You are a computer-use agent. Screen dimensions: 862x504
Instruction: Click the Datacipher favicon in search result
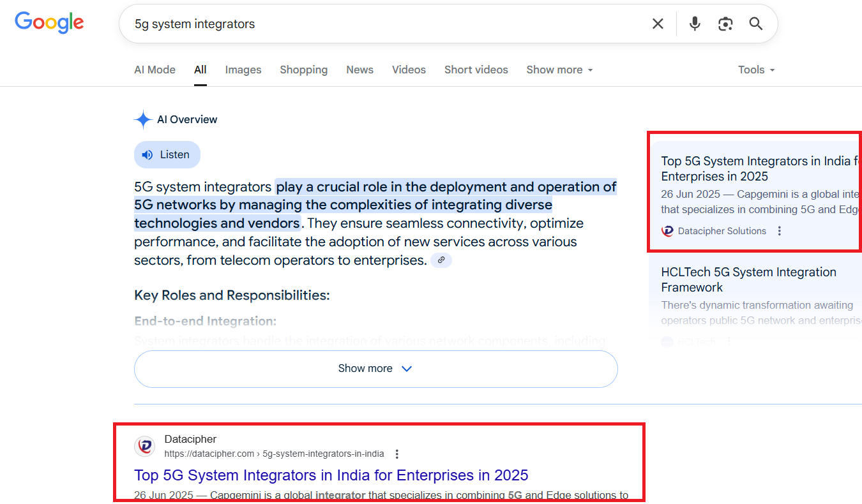click(145, 447)
